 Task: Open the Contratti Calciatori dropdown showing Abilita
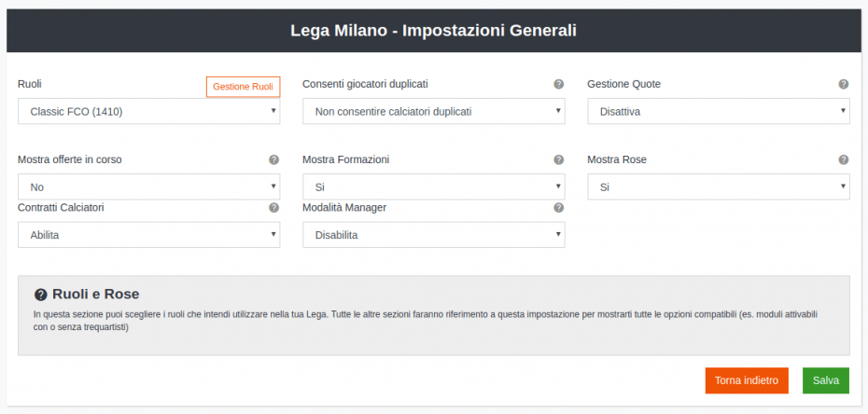tap(149, 235)
